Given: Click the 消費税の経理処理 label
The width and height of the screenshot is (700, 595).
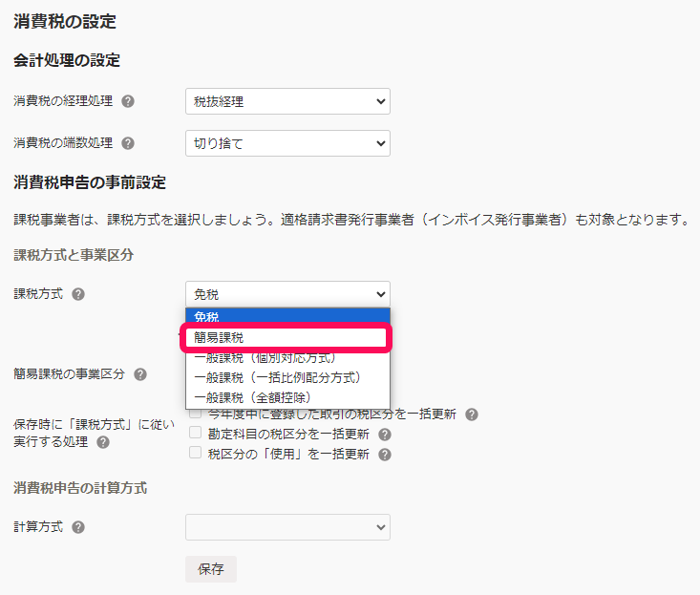Looking at the screenshot, I should (63, 101).
